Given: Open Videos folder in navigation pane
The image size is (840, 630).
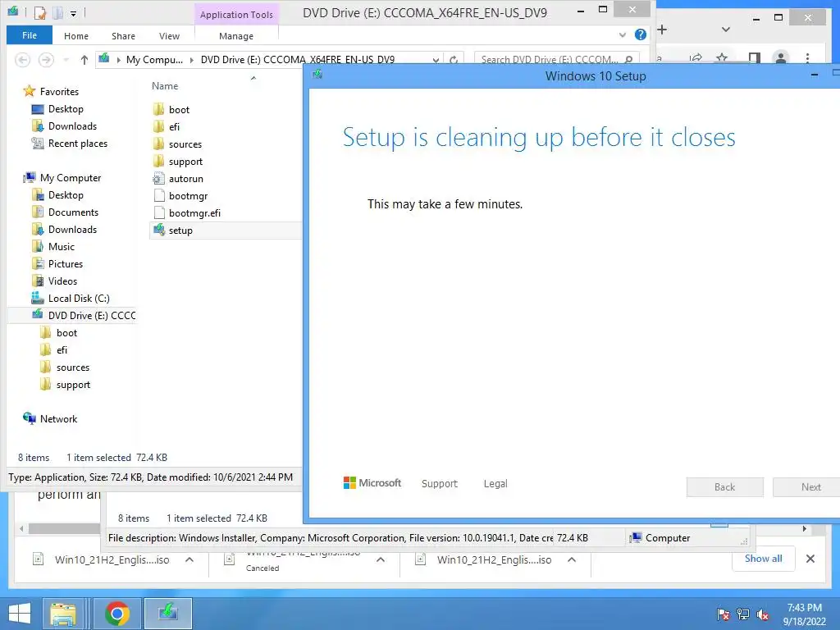Looking at the screenshot, I should pyautogui.click(x=62, y=281).
